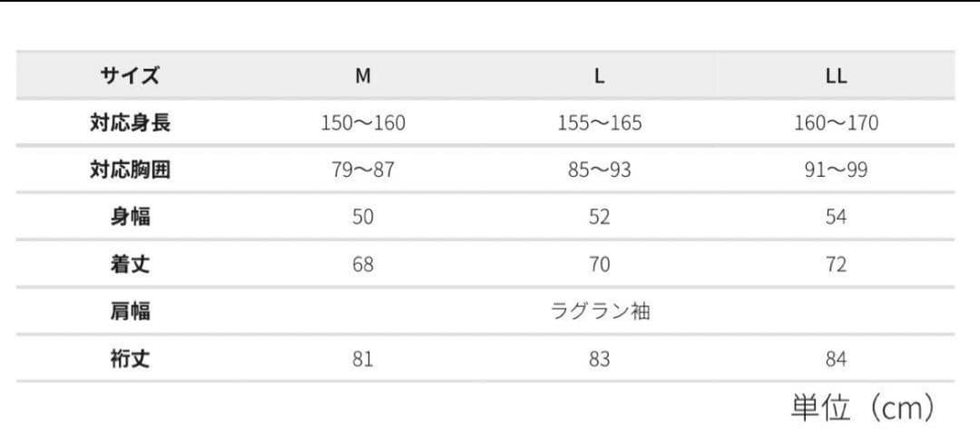Click the 155〜165 height value

pos(600,123)
